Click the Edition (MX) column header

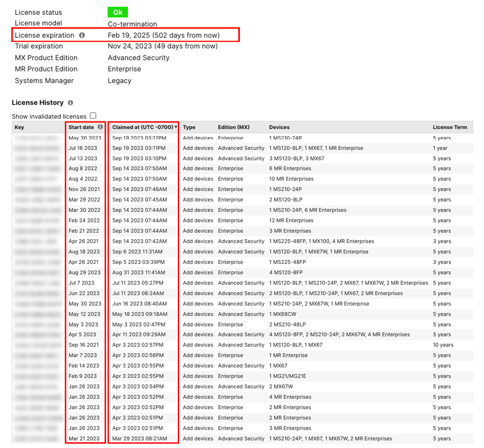click(234, 127)
